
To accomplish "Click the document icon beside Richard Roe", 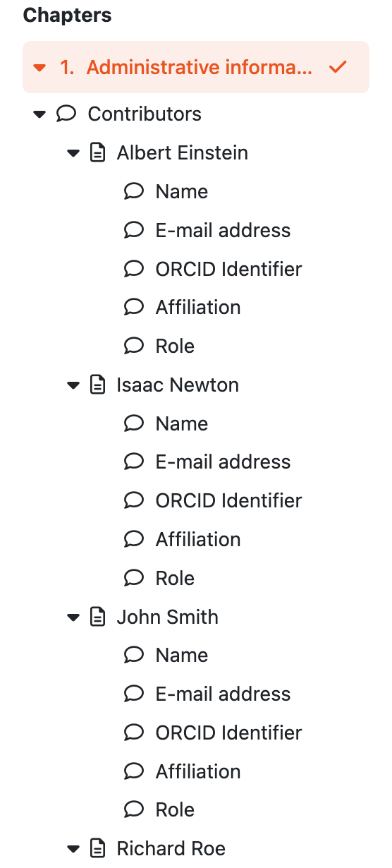I will point(99,848).
